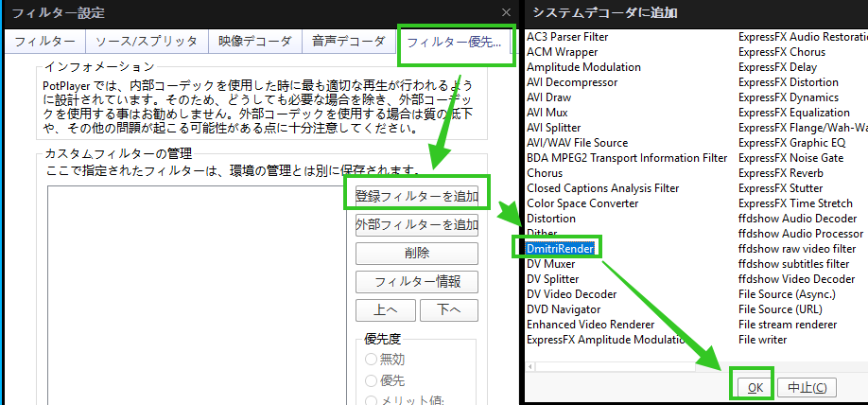Open the ソース/スプリッタ tab

(x=147, y=42)
